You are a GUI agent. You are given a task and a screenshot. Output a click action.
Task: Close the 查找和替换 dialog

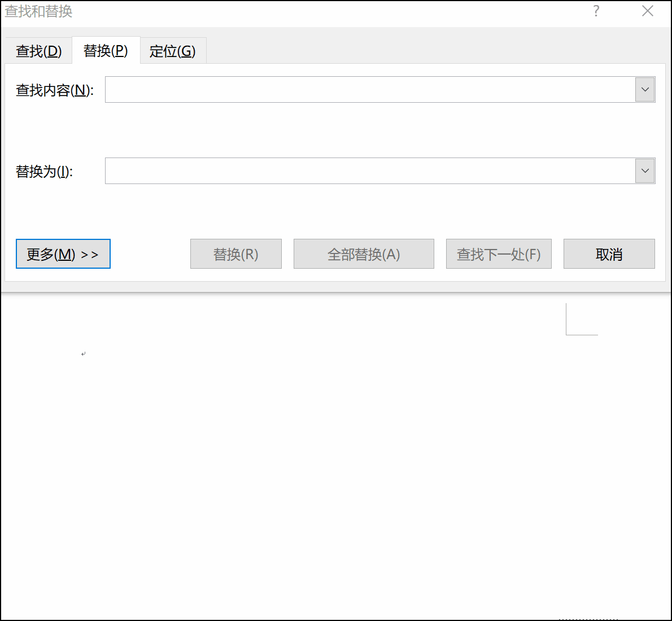648,11
